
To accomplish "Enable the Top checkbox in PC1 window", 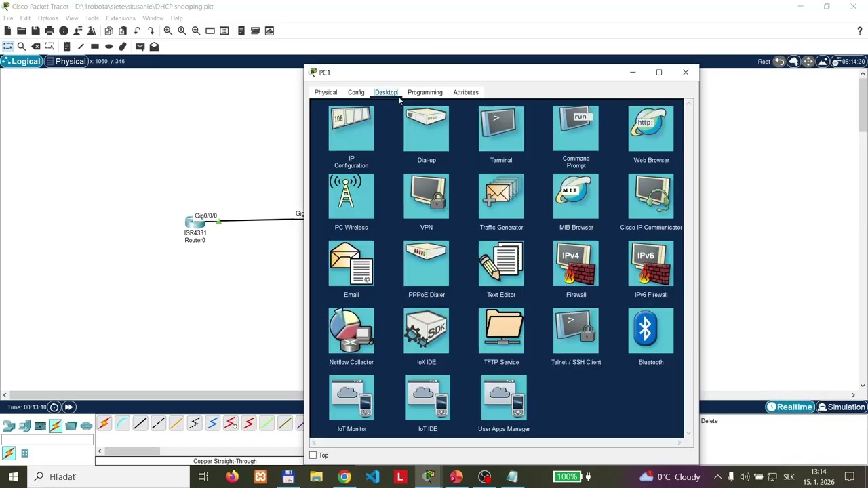I will [x=313, y=455].
